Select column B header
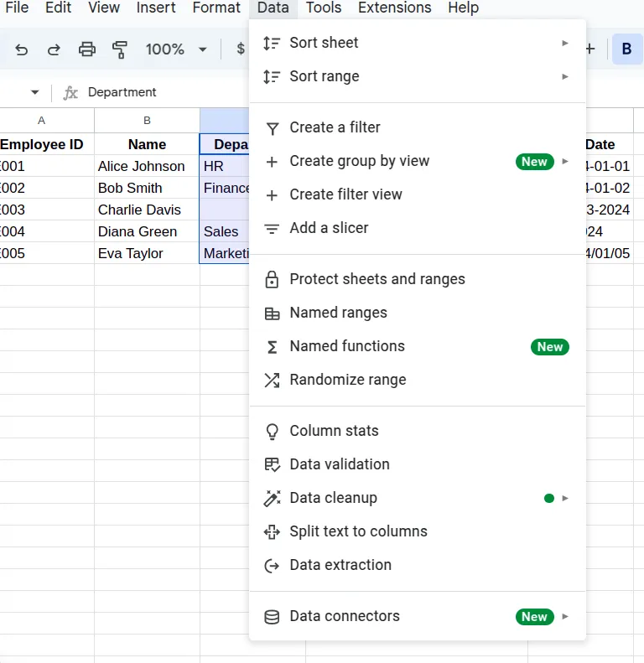Image resolution: width=644 pixels, height=663 pixels. click(147, 121)
